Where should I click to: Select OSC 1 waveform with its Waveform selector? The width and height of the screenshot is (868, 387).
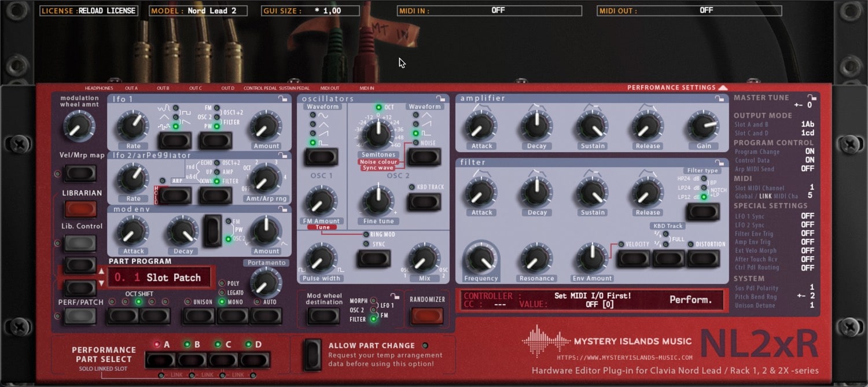321,156
